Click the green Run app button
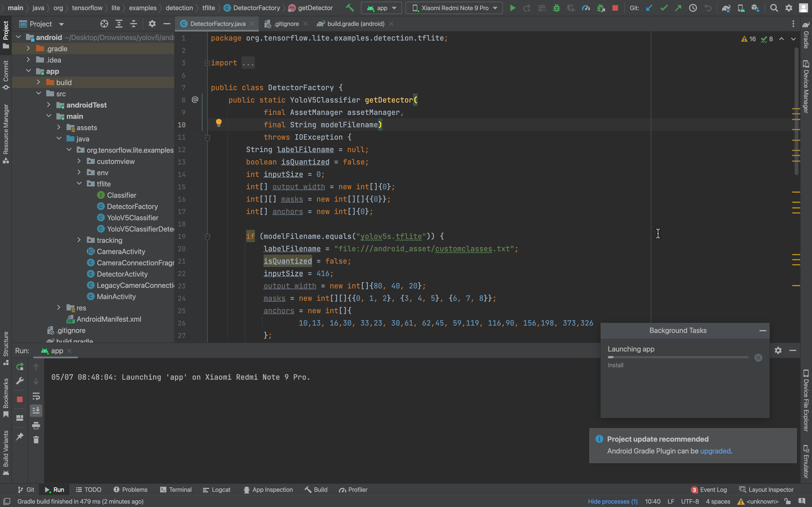Screen dimensions: 812x507 click(512, 8)
